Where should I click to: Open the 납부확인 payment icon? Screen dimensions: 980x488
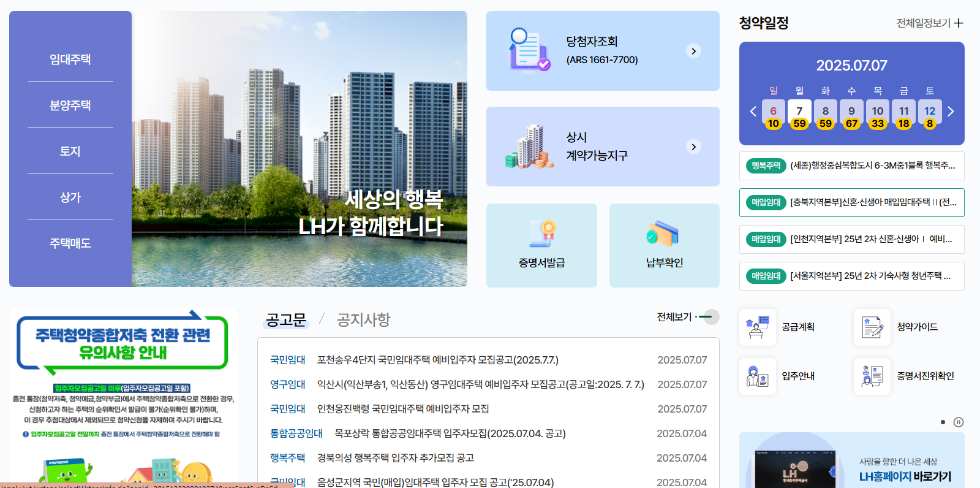[663, 234]
